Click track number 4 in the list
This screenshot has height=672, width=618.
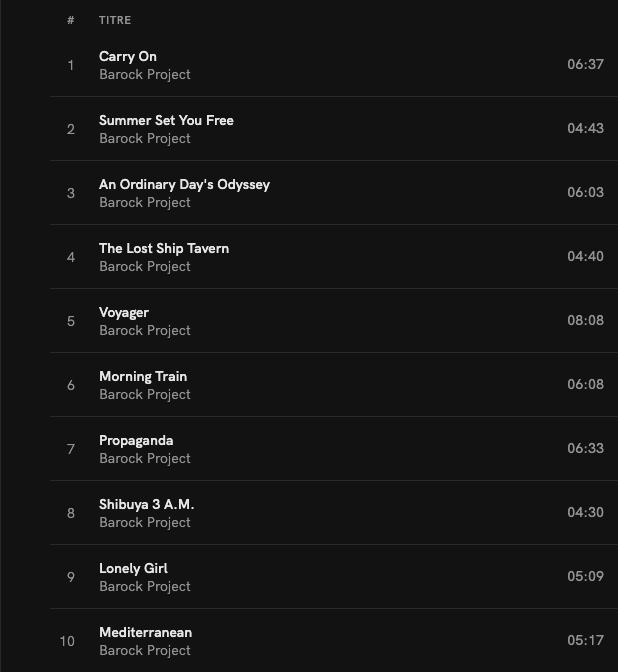pos(71,257)
